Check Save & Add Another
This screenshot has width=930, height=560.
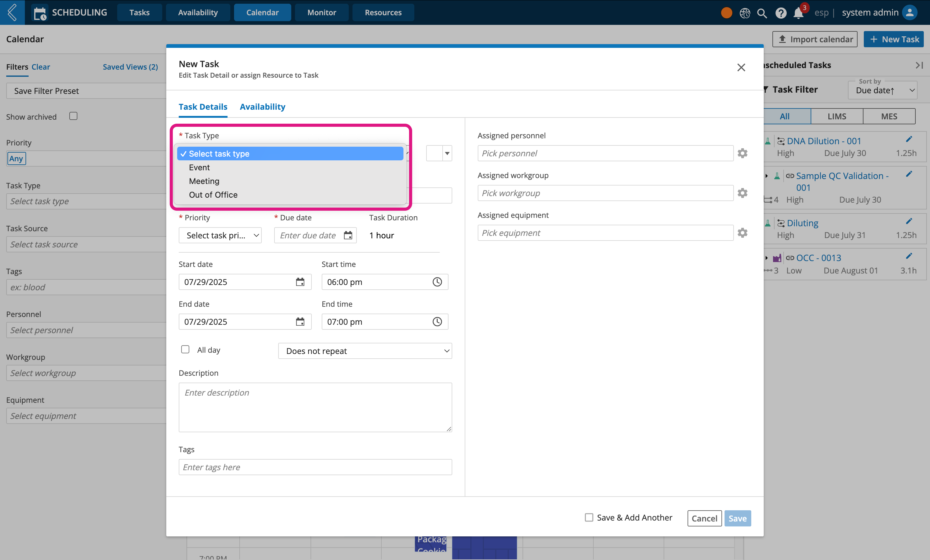point(589,517)
